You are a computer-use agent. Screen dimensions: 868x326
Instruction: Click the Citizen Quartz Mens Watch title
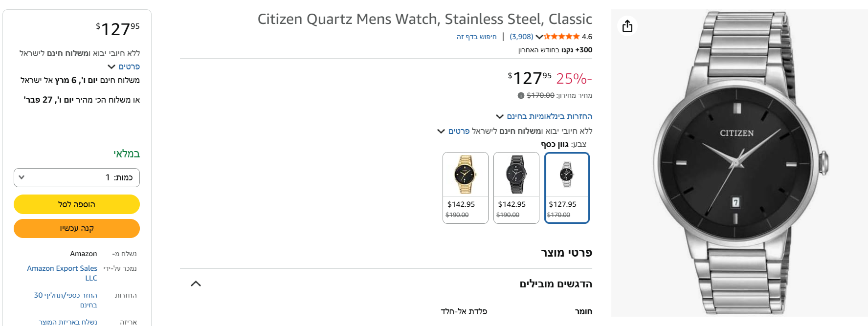[424, 19]
